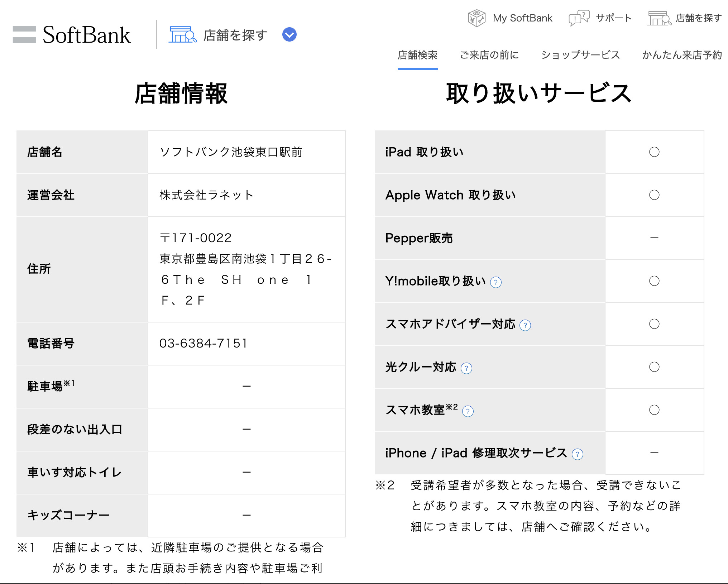Click help icon beside スマホアドバイザー対応
Image resolution: width=728 pixels, height=584 pixels.
tap(525, 325)
